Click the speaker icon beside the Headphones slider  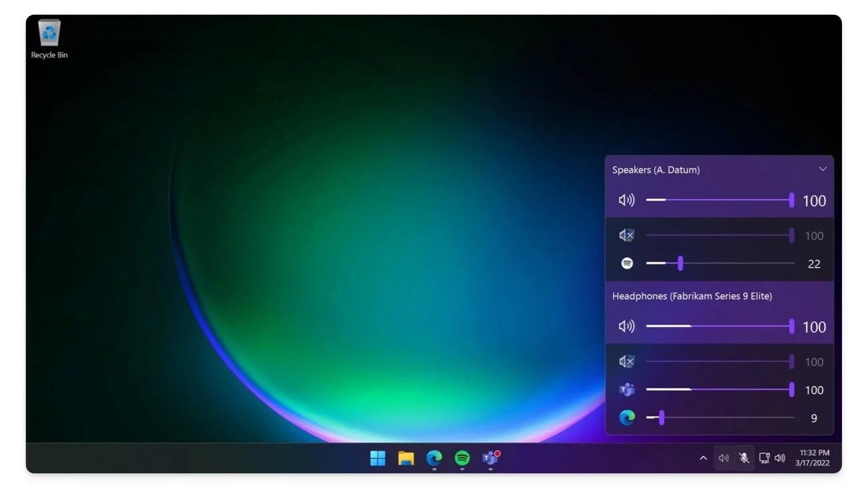[x=626, y=326]
